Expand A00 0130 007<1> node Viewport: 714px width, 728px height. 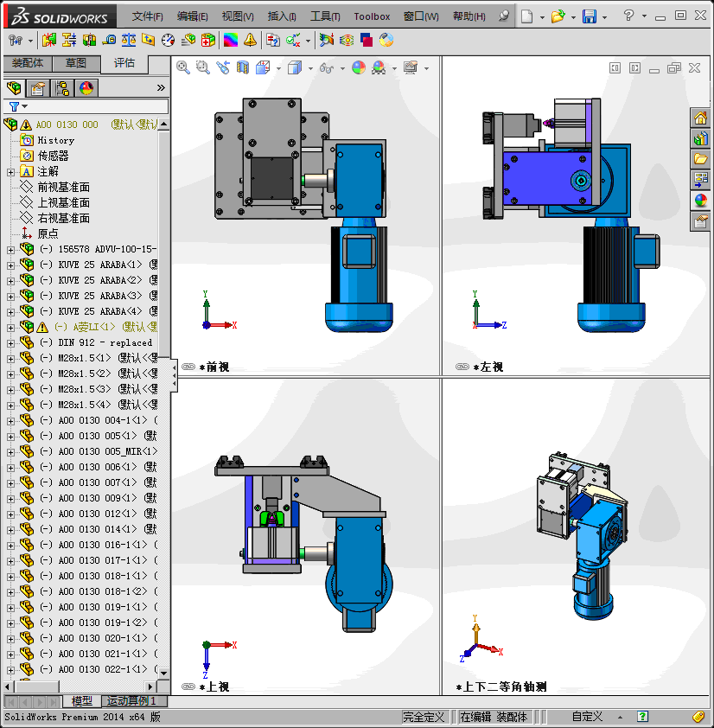pos(10,483)
